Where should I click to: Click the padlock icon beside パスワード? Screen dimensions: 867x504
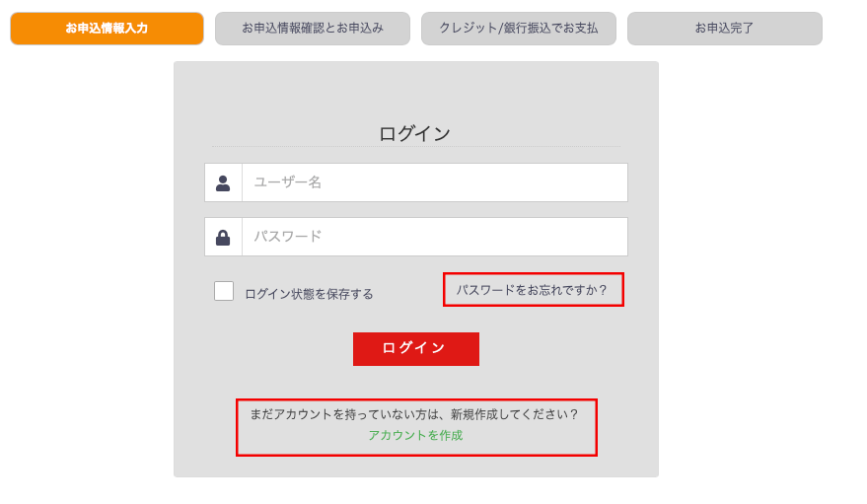point(223,238)
